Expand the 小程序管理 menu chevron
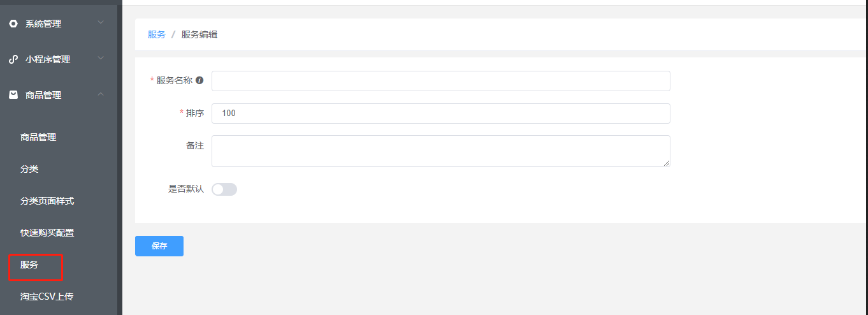Viewport: 868px width, 315px height. 101,59
